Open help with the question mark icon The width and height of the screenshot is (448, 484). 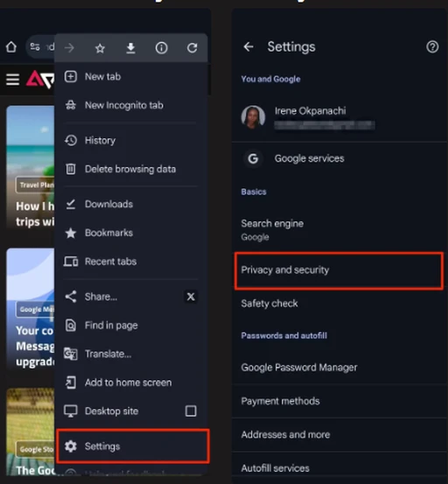click(x=432, y=47)
